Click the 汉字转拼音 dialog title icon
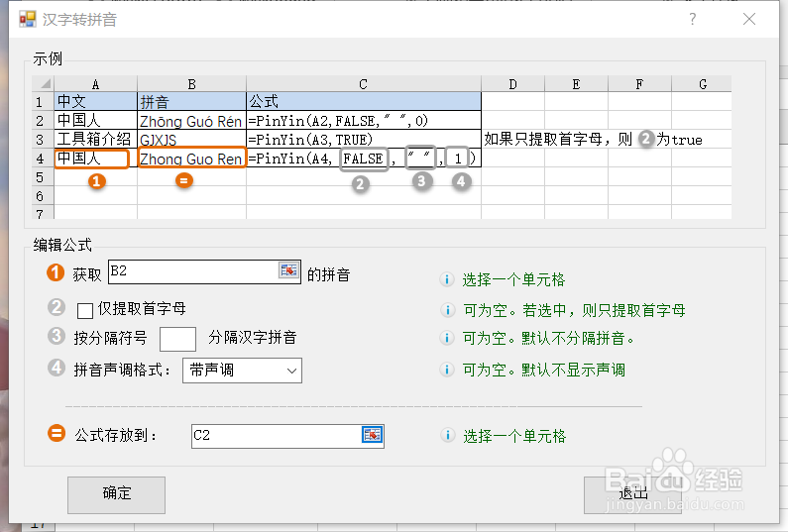 click(28, 19)
